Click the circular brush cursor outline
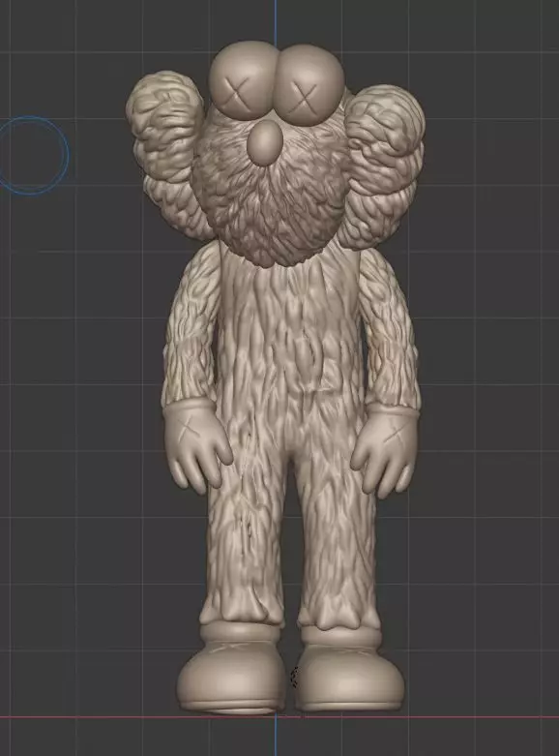The height and width of the screenshot is (756, 559). point(32,156)
